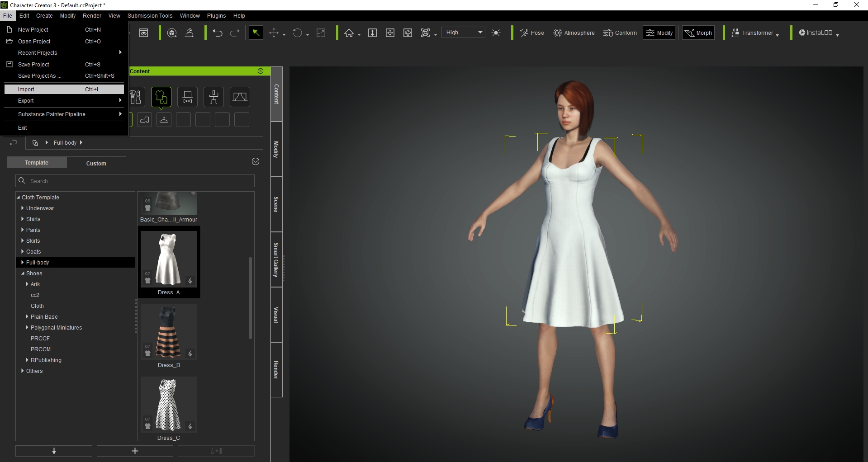Select the Dress_C thumbnail
The image size is (868, 462).
[x=169, y=405]
